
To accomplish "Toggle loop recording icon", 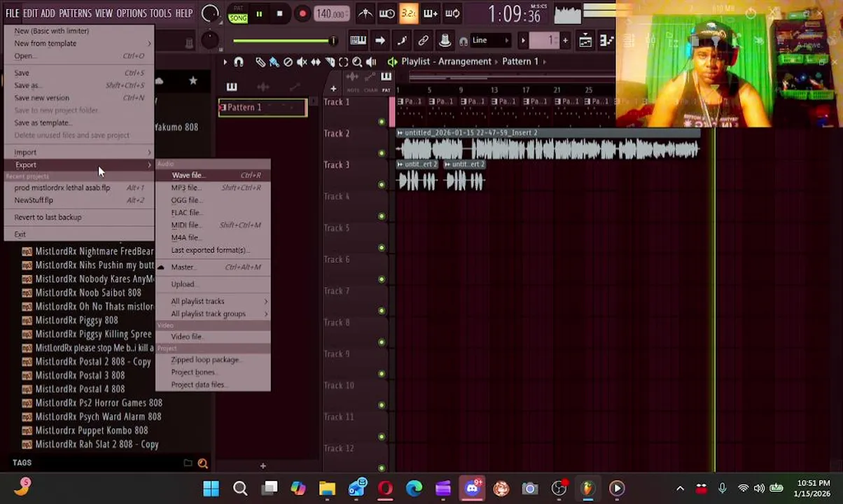I will pyautogui.click(x=452, y=13).
